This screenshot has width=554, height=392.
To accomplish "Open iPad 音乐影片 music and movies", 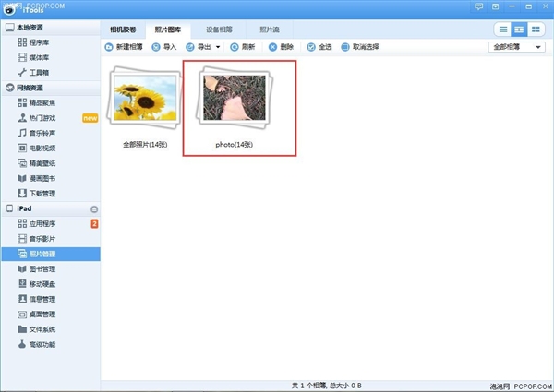I will click(36, 239).
